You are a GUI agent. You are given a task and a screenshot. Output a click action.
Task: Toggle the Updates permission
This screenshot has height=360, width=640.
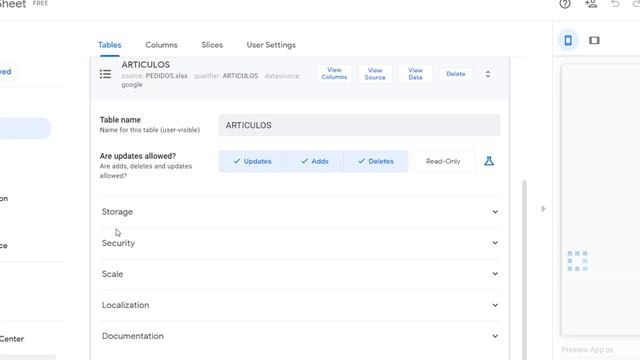pos(253,161)
